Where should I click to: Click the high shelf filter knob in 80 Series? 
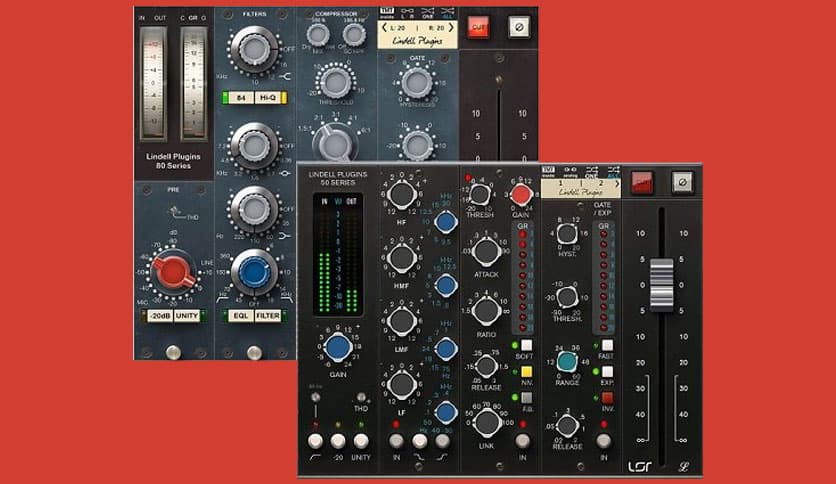tap(254, 49)
